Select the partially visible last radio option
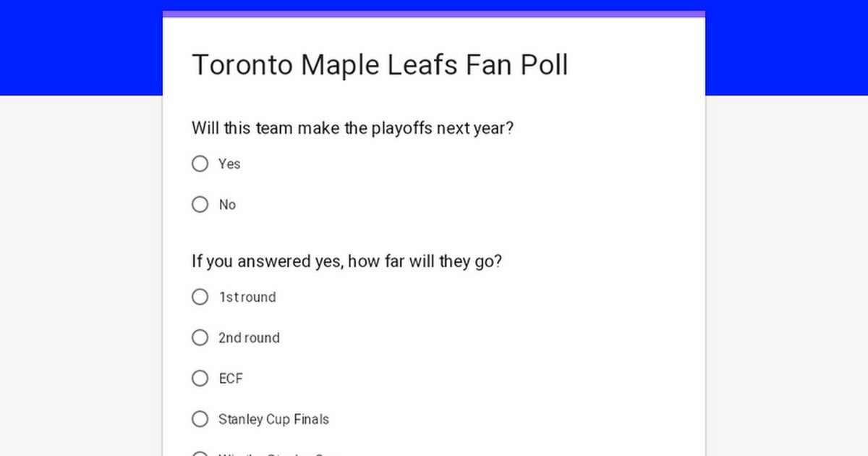Screen dimensions: 868x456 pos(200,454)
